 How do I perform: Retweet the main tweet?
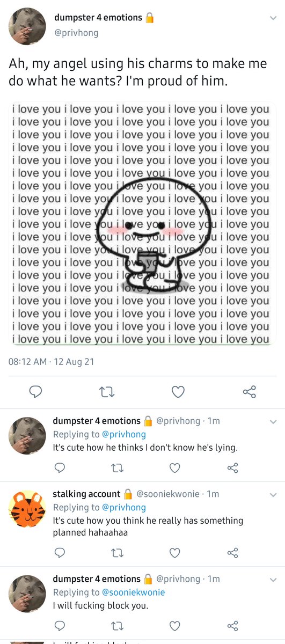(107, 392)
